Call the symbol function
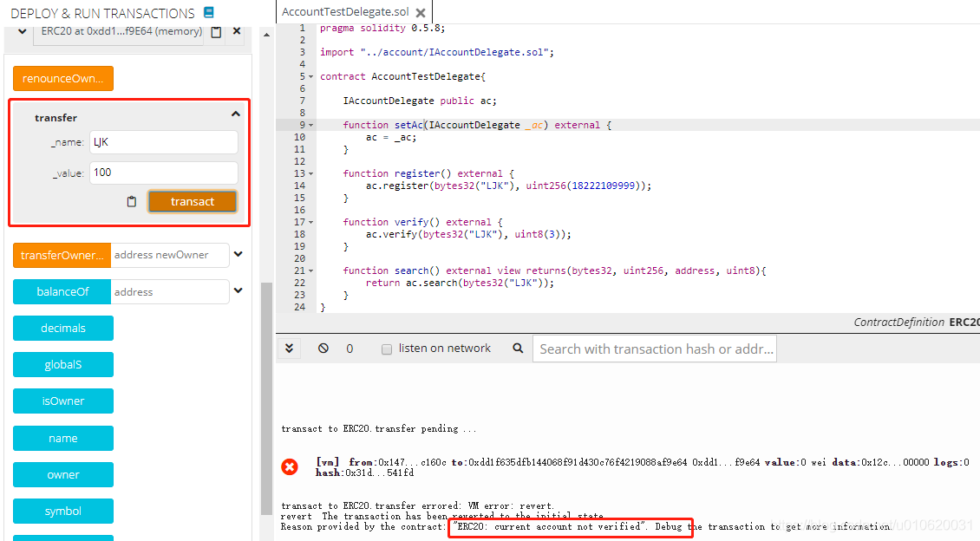 click(63, 511)
